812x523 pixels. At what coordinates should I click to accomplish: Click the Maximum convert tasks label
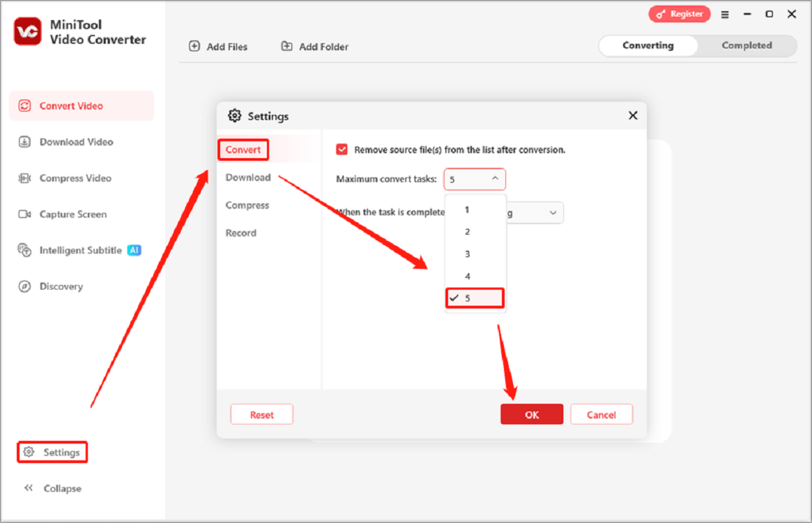pyautogui.click(x=386, y=179)
